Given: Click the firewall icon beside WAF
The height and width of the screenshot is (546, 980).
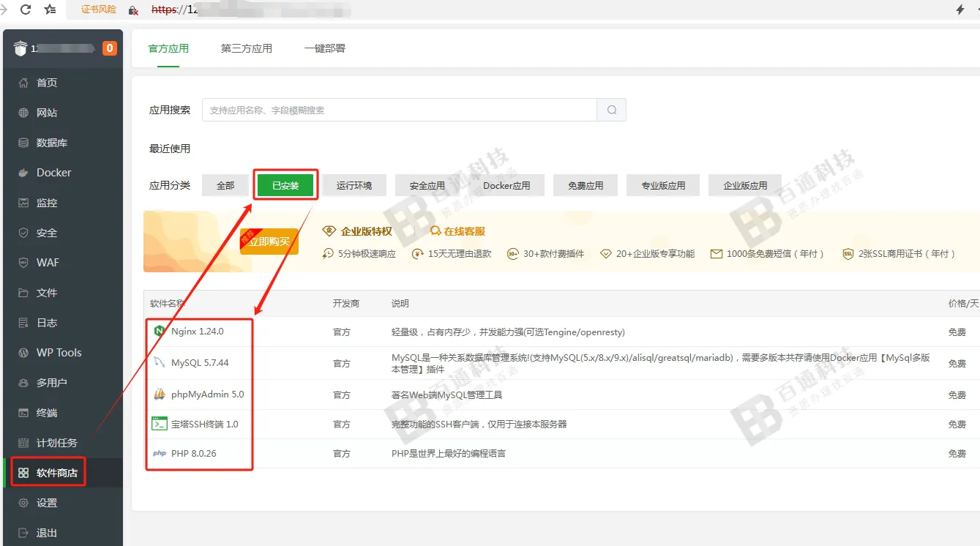Looking at the screenshot, I should point(23,263).
